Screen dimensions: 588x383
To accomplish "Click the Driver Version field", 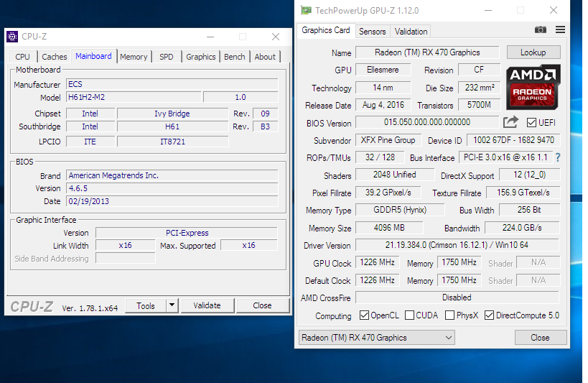I will (x=457, y=245).
